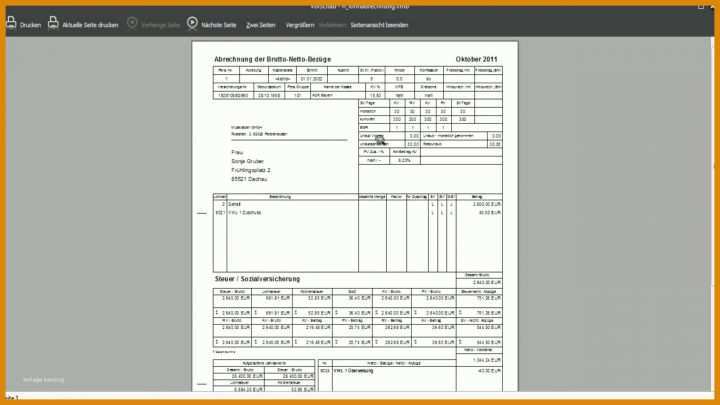Click the Nächste Seite arrow icon
The width and height of the screenshot is (720, 405).
(x=192, y=23)
